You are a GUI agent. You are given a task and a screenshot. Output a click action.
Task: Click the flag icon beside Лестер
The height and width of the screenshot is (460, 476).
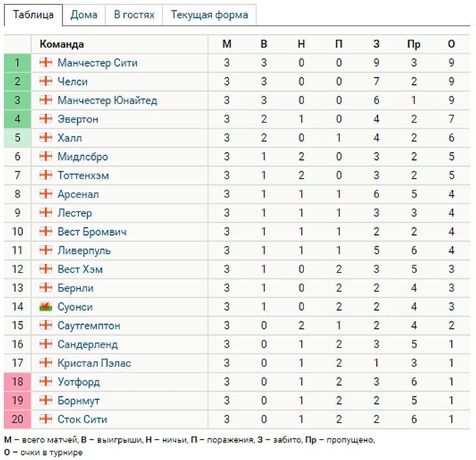[46, 213]
